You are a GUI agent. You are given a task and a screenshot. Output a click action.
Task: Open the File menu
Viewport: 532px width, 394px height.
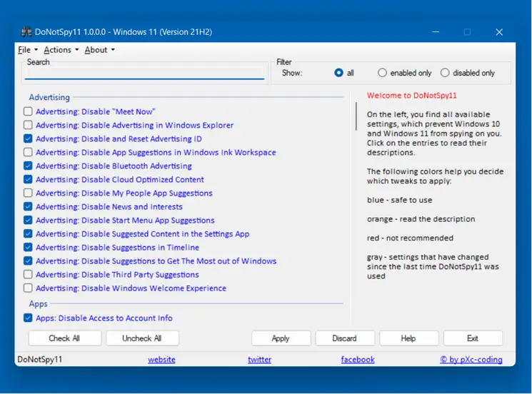pos(27,50)
